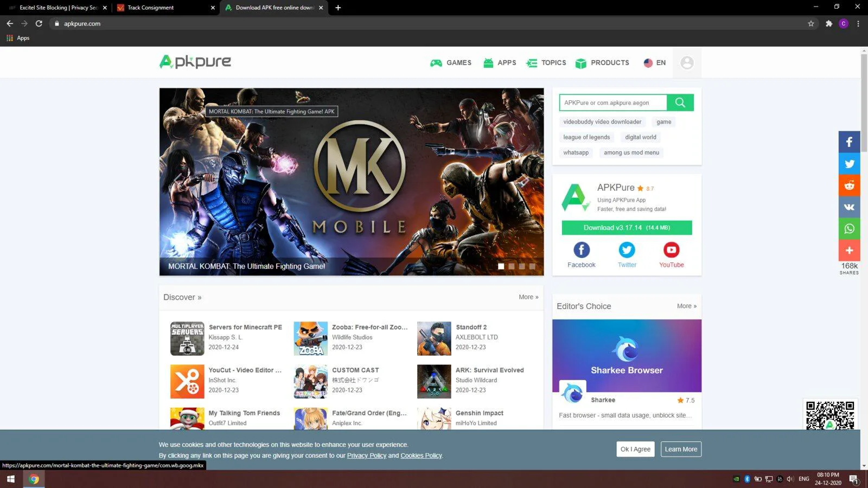Open Chrome's three-dot menu
Viewport: 868px width, 488px height.
point(858,23)
